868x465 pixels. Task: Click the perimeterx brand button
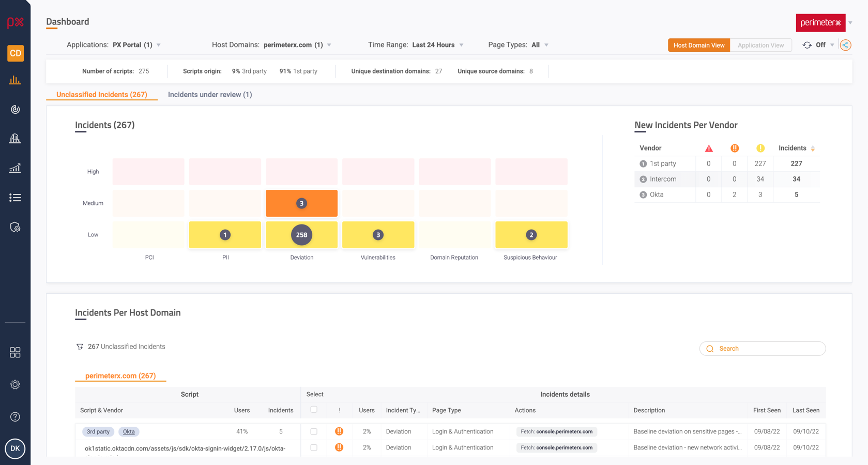tap(820, 23)
